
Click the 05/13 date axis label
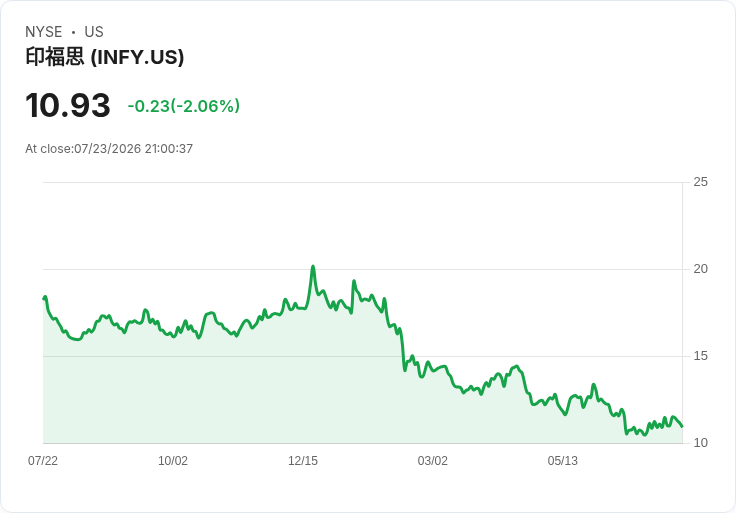pos(562,460)
